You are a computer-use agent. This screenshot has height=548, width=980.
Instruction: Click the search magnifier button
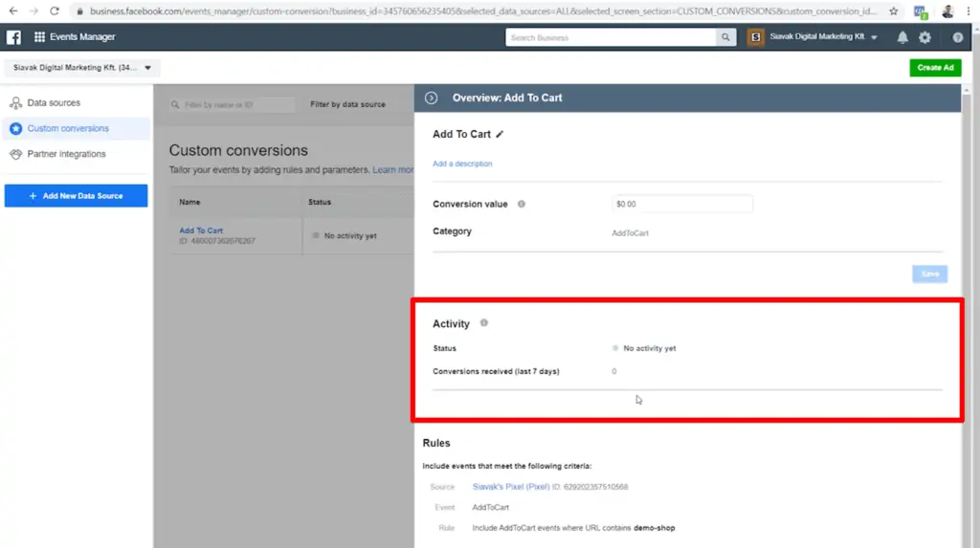[725, 37]
